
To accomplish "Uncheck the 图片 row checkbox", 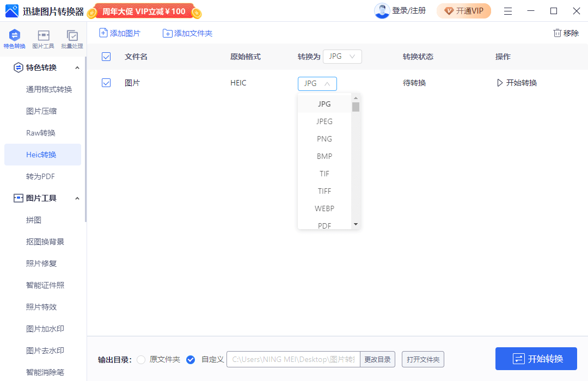I will (x=106, y=83).
